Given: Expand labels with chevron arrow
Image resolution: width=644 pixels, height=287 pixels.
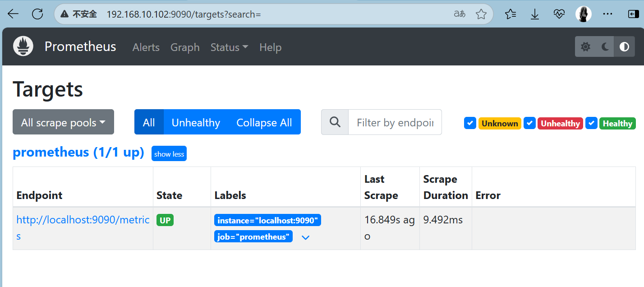Looking at the screenshot, I should (305, 237).
